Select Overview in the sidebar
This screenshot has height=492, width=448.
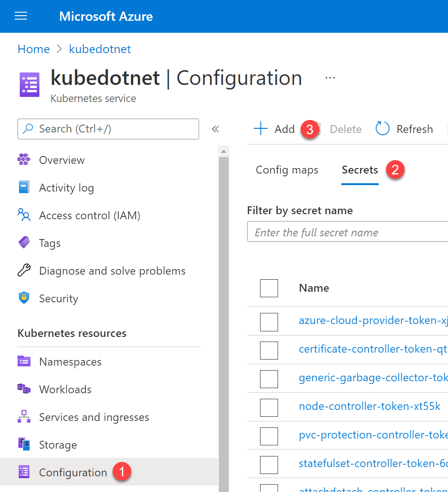pos(61,160)
